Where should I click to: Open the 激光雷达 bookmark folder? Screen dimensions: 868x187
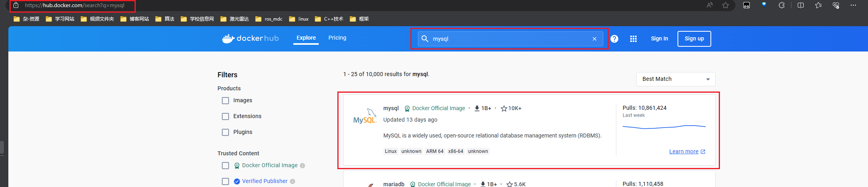(x=235, y=19)
